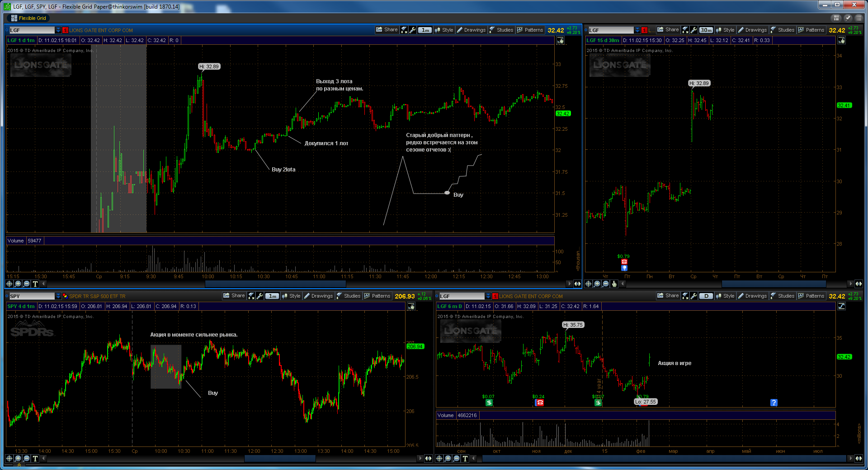Expand symbol dropdown in LGF 30m chart

[x=637, y=30]
